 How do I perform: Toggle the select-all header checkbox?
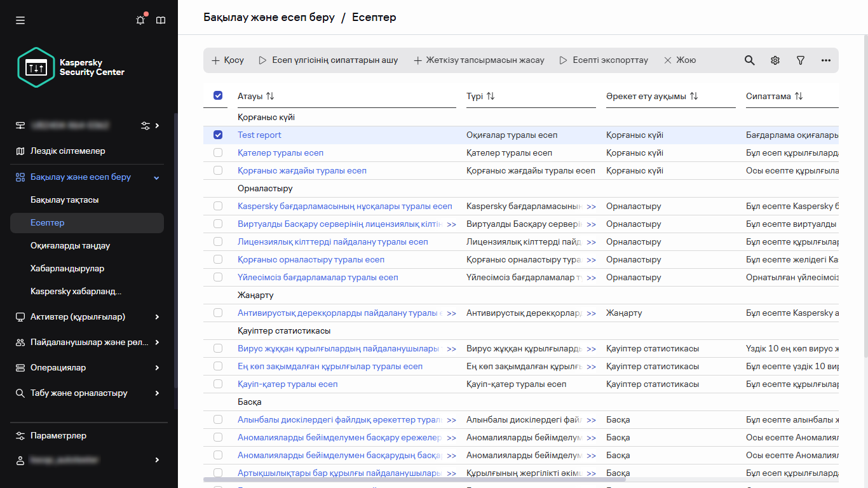tap(218, 95)
